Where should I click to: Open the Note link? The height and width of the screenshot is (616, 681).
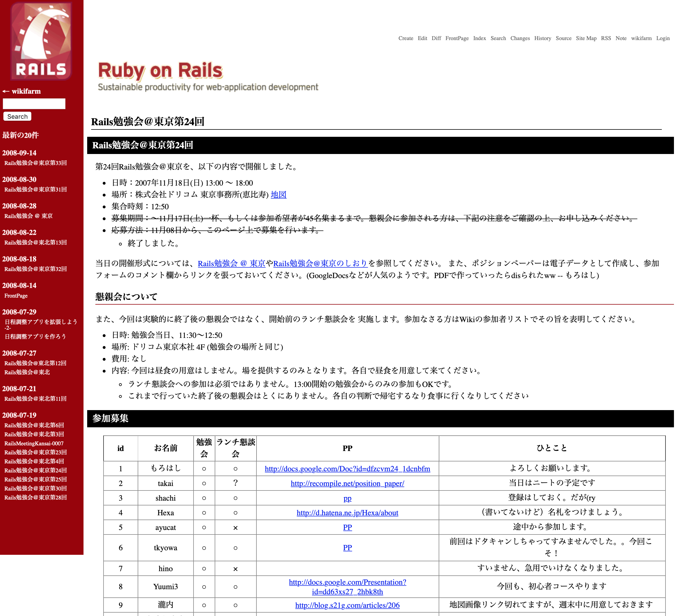621,38
